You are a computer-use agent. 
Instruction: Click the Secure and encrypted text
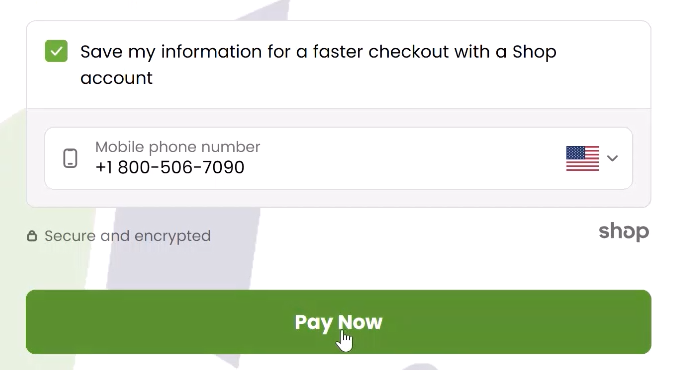pos(128,236)
